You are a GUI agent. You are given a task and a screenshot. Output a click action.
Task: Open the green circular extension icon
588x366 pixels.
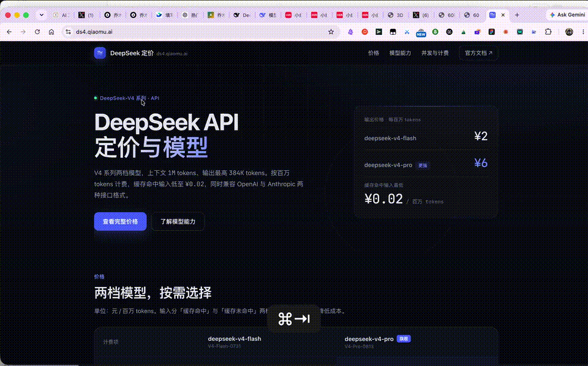[435, 32]
